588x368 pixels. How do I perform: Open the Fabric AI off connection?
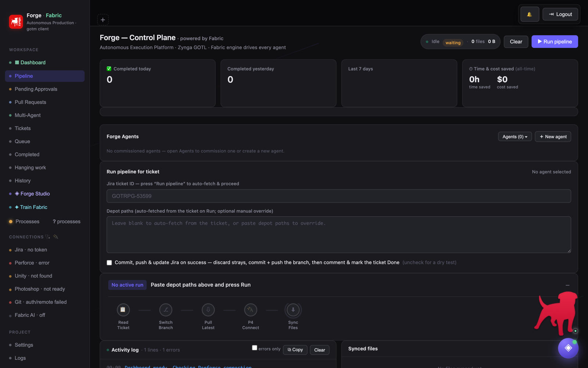click(x=45, y=315)
